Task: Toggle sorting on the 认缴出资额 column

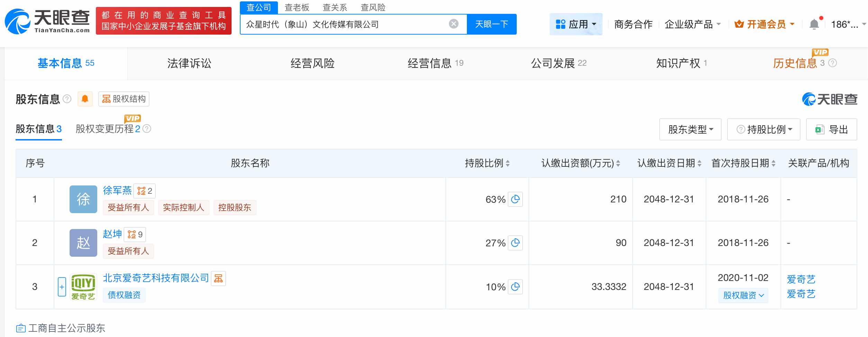Action: click(618, 163)
